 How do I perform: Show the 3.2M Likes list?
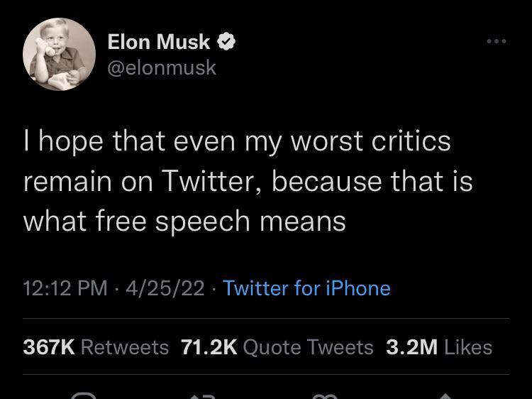point(439,346)
